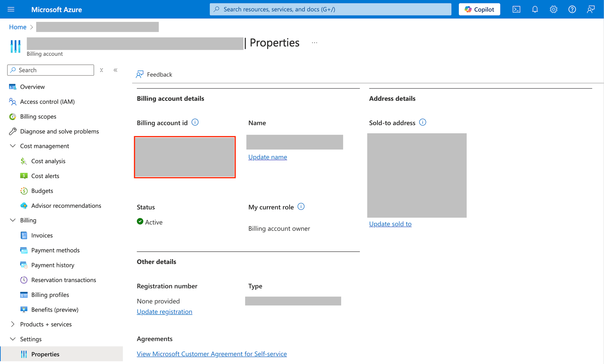Image resolution: width=604 pixels, height=364 pixels.
Task: Clear the sidebar search box
Action: tap(101, 70)
